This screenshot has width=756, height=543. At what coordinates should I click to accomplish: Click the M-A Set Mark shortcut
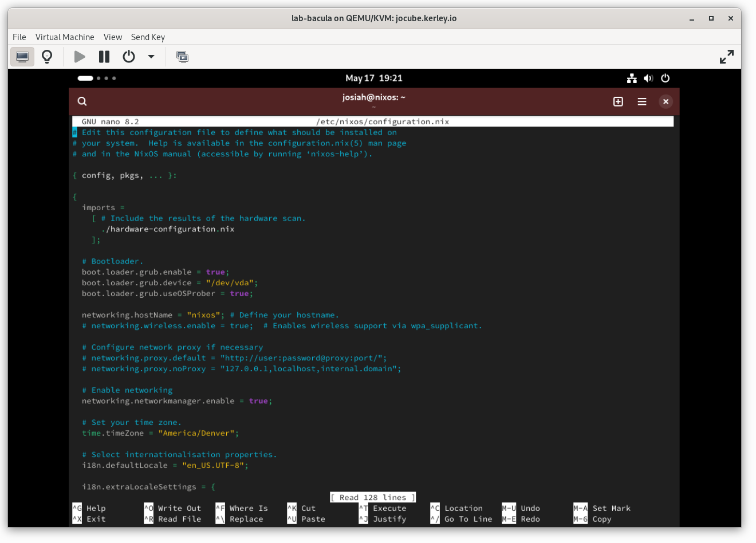[x=602, y=508]
